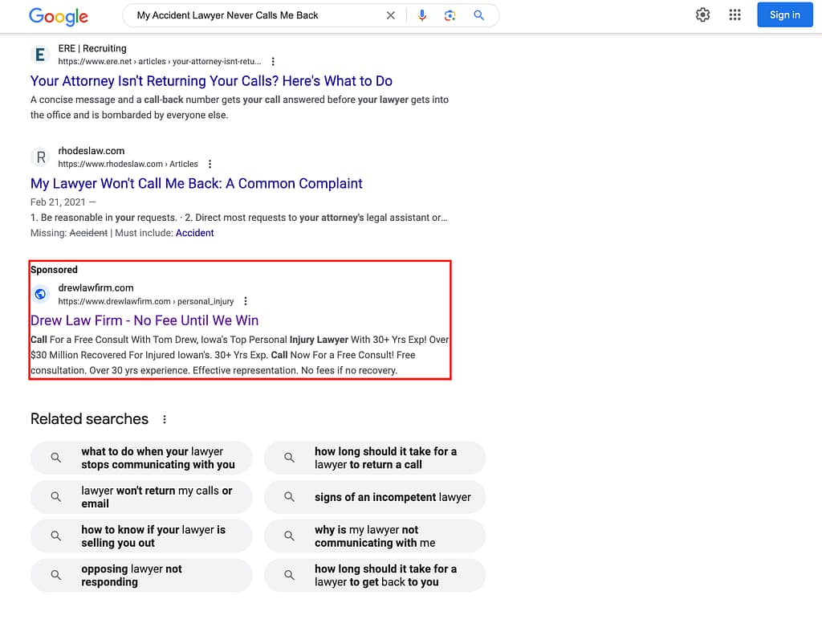Viewport: 822px width, 644px height.
Task: Open Google Lens image search icon
Action: pyautogui.click(x=450, y=16)
